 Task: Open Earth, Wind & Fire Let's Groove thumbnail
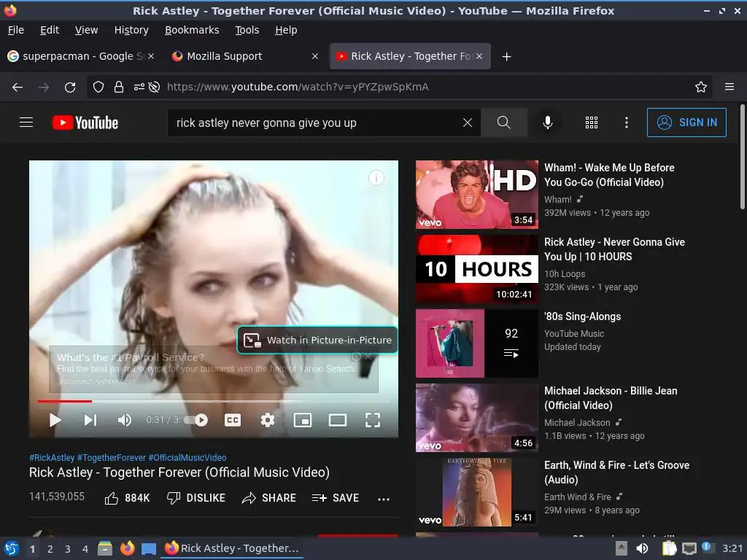477,492
